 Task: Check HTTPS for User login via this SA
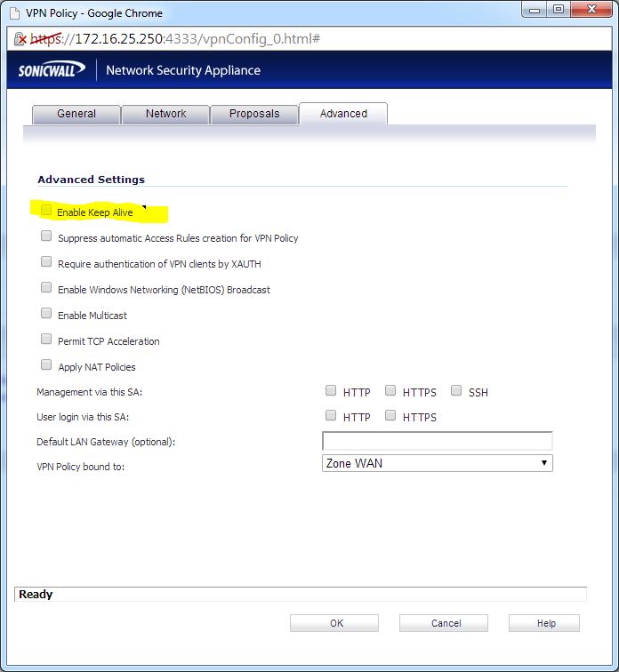pyautogui.click(x=390, y=415)
